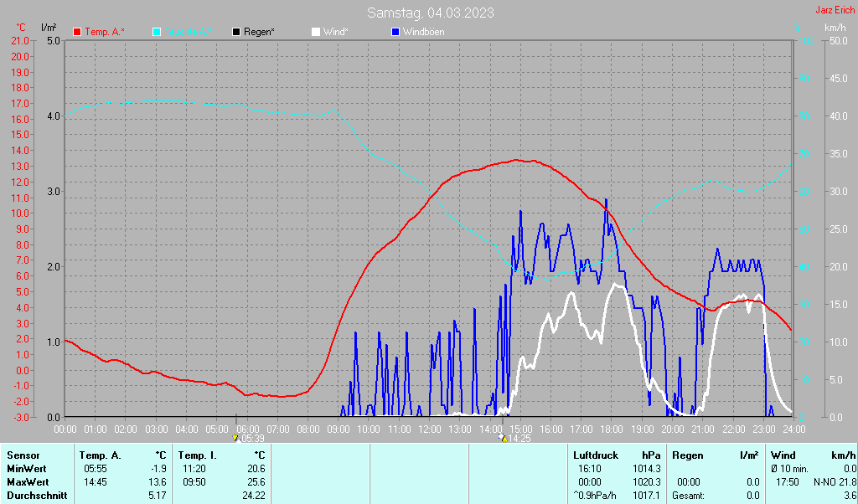This screenshot has height=504, width=858.
Task: Click the '24:00' label on the time axis
Action: (794, 429)
